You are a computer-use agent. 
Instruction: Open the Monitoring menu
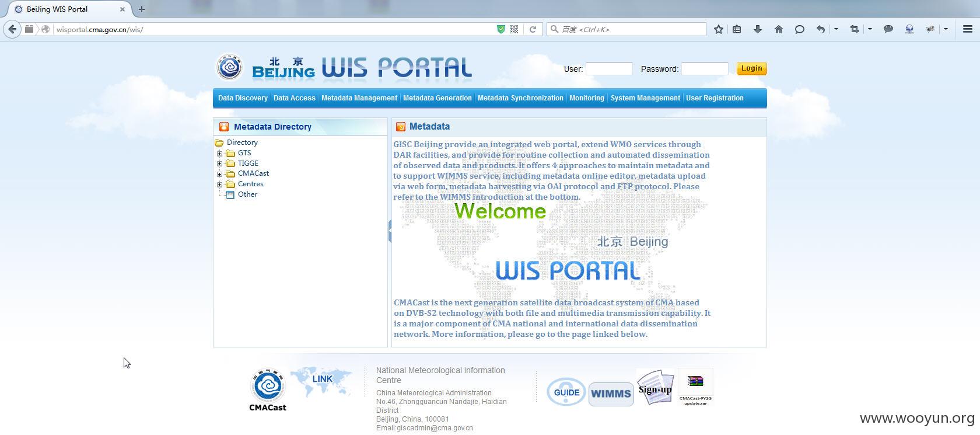pos(587,98)
